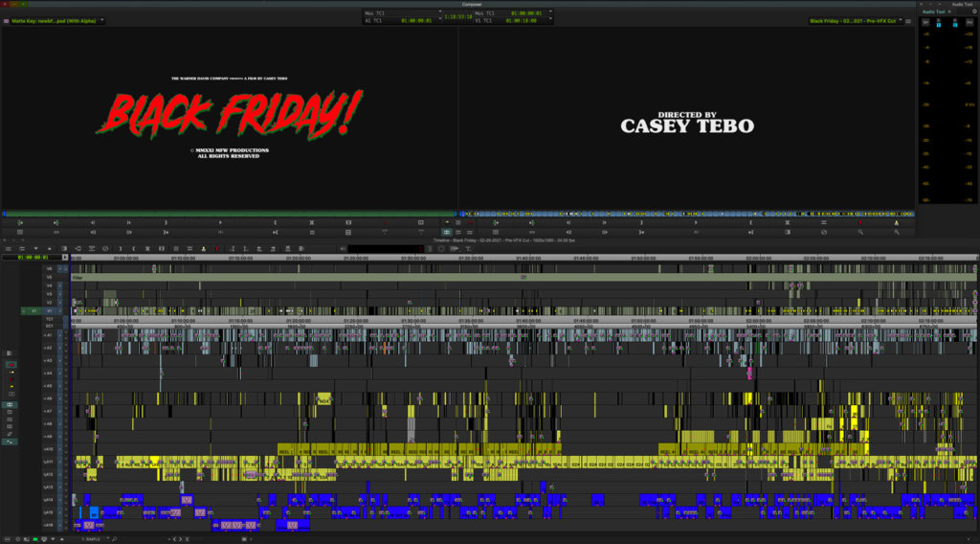Click hamburger icon beside sequence name

pos(908,21)
